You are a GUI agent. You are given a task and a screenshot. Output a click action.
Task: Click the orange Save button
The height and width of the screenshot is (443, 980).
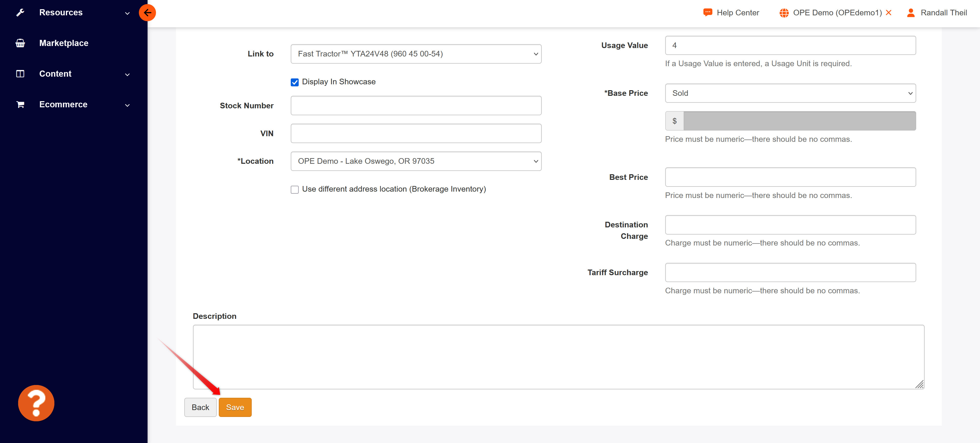click(x=235, y=407)
